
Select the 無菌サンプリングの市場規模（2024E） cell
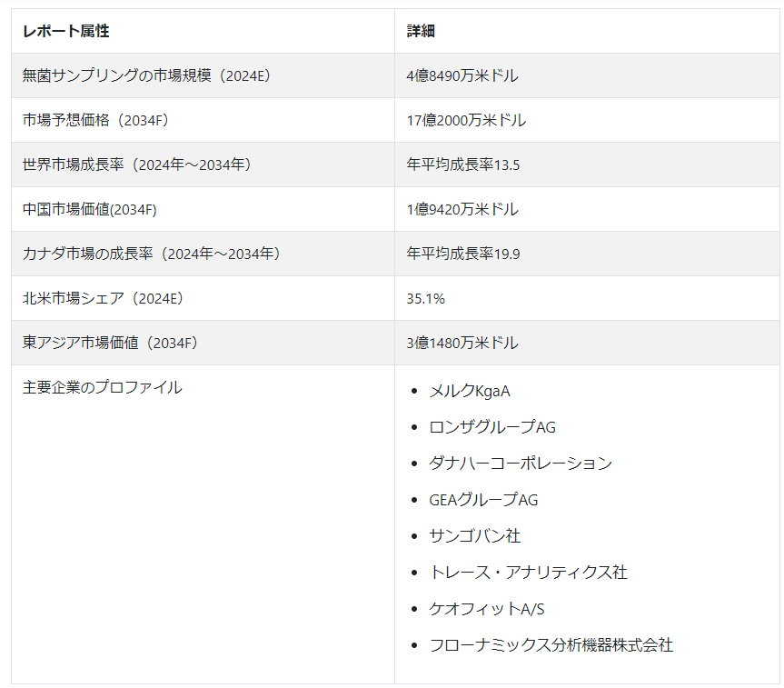point(146,75)
